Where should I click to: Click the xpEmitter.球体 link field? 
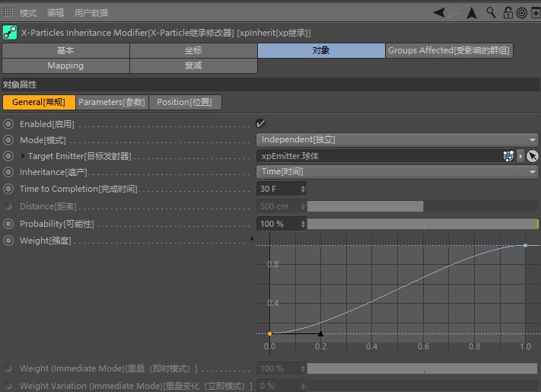tap(379, 156)
